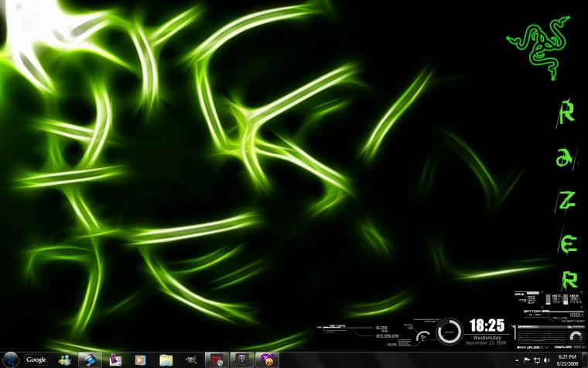The image size is (588, 368).
Task: Open the volume speaker control
Action: click(547, 360)
